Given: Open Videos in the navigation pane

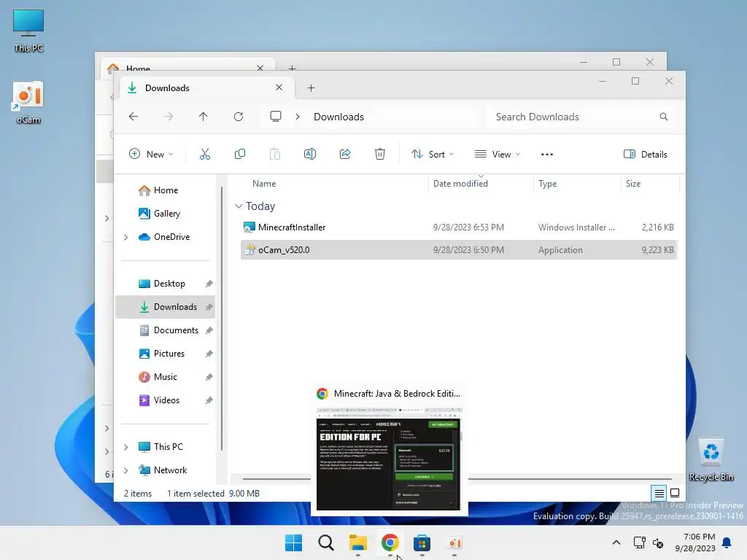Looking at the screenshot, I should [166, 400].
